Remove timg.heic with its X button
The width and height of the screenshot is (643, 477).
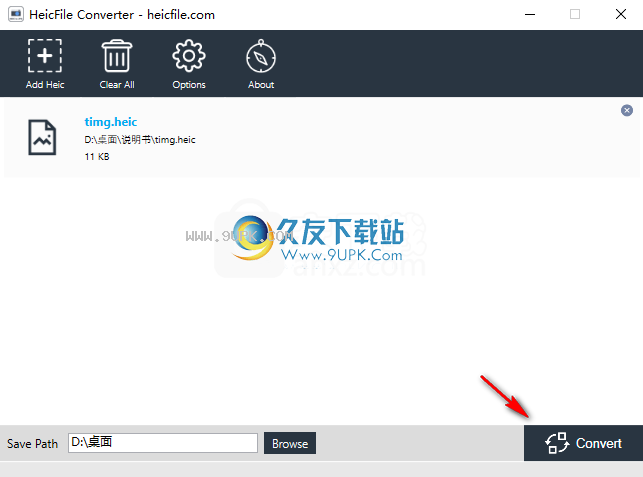pyautogui.click(x=627, y=110)
